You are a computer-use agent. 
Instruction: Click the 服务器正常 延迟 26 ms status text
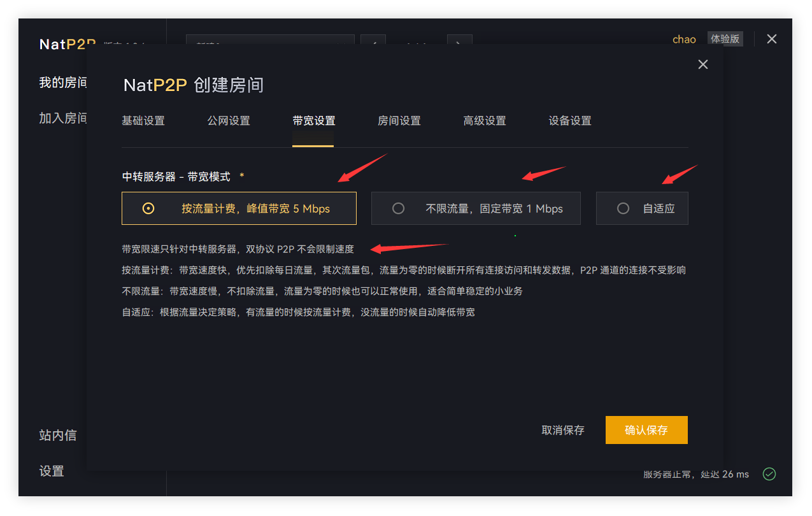pyautogui.click(x=696, y=474)
